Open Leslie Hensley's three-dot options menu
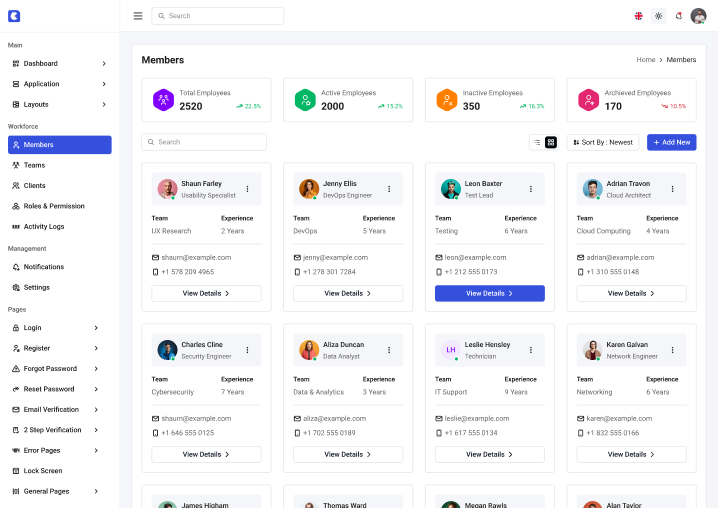The image size is (718, 508). 531,350
